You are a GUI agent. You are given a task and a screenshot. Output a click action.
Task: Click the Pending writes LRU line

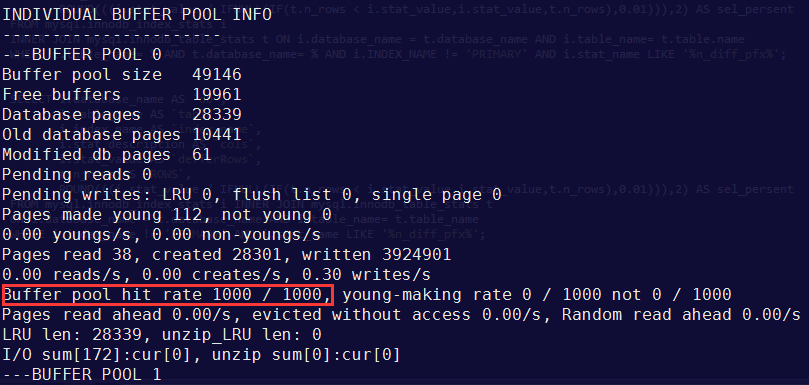coord(252,195)
